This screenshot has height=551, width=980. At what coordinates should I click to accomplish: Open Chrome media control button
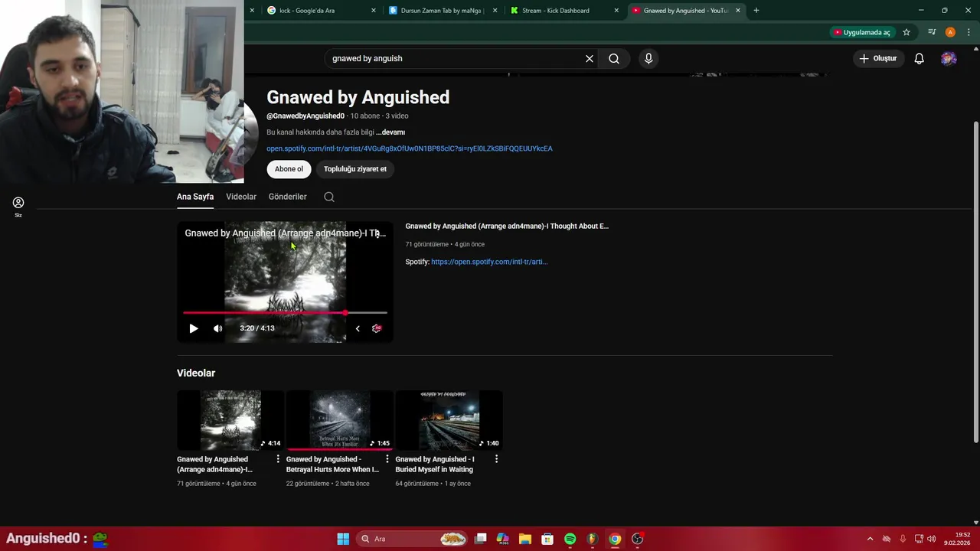[932, 32]
